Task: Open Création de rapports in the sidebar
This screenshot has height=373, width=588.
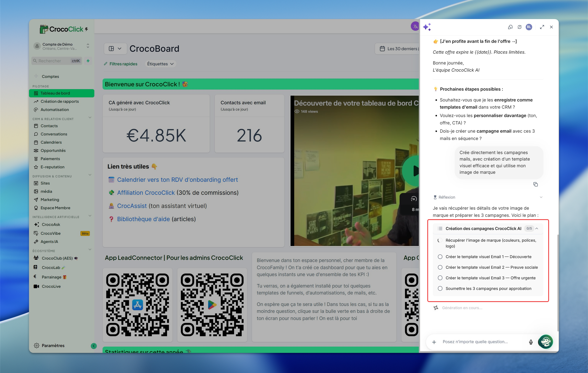Action: [59, 101]
